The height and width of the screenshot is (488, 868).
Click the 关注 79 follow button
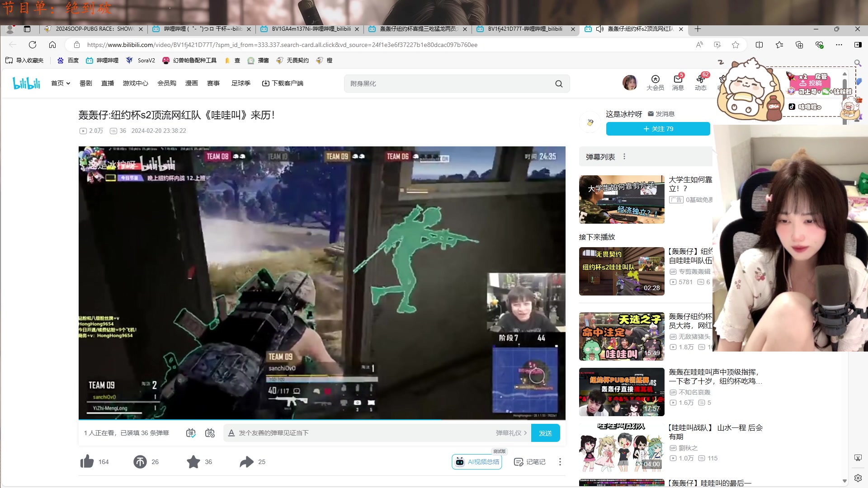pyautogui.click(x=658, y=129)
